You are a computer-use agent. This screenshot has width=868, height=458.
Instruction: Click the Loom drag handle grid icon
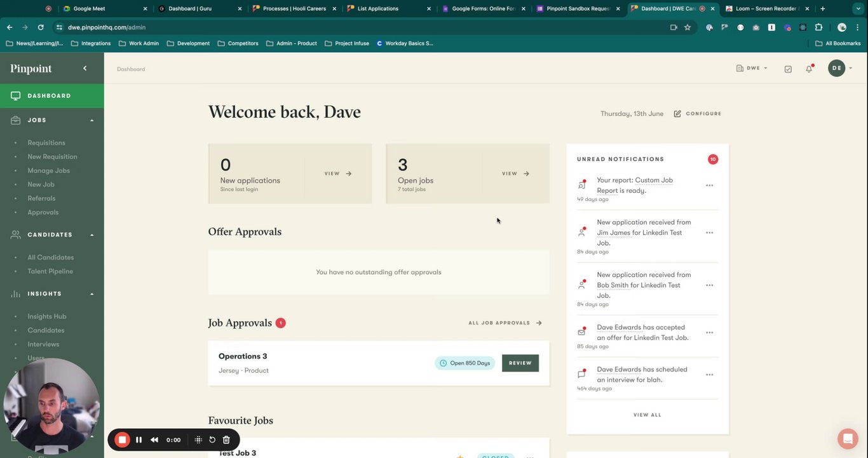198,440
